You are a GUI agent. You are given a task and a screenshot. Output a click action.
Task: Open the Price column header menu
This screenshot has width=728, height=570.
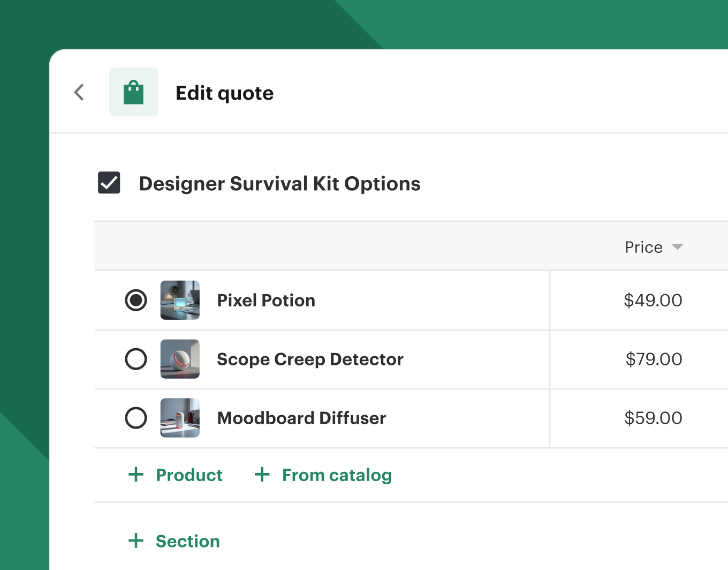pyautogui.click(x=643, y=247)
